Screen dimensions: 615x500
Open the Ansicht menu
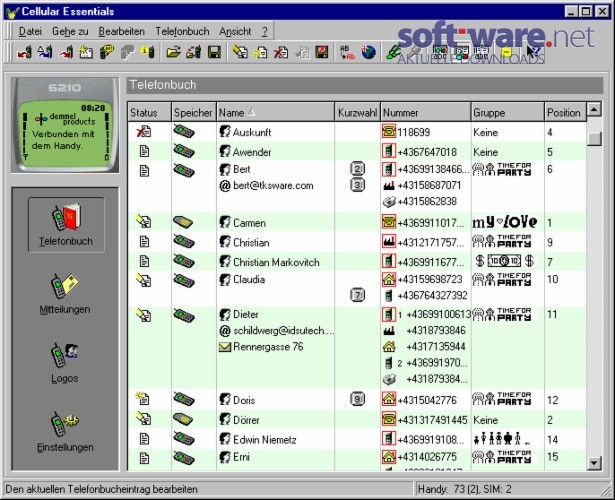(235, 31)
